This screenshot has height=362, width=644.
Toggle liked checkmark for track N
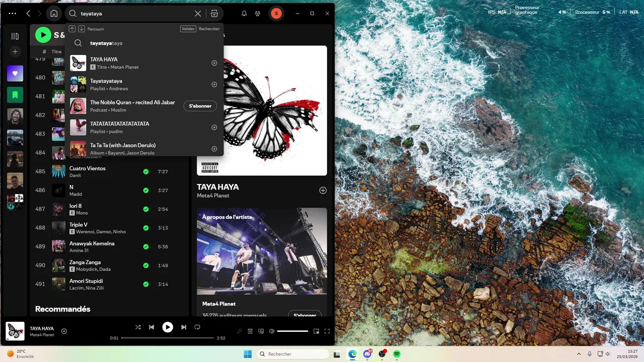click(146, 191)
